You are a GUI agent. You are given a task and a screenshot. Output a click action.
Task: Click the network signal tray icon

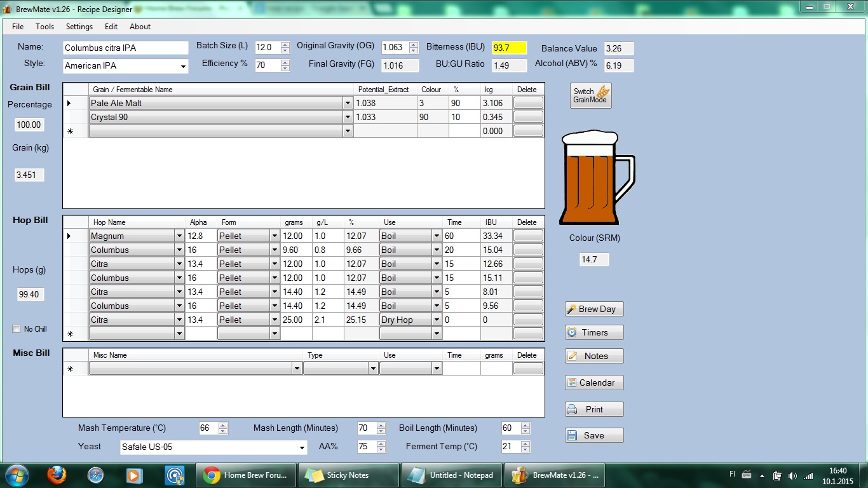[808, 475]
